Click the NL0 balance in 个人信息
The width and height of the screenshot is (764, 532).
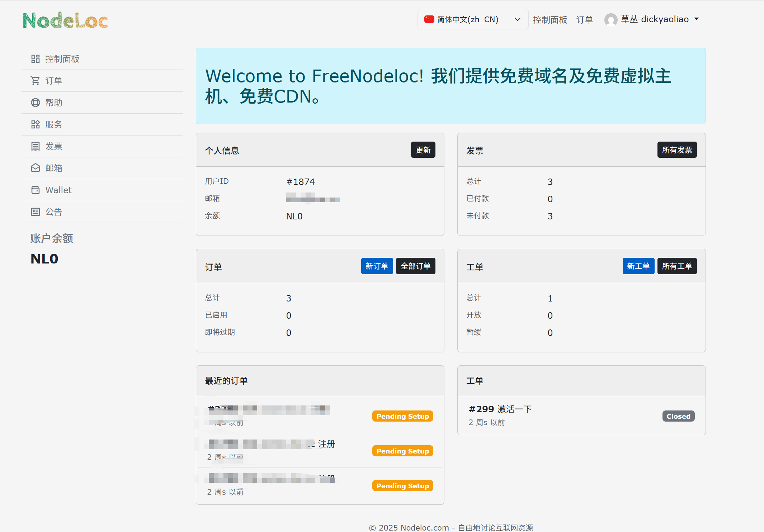coord(294,216)
